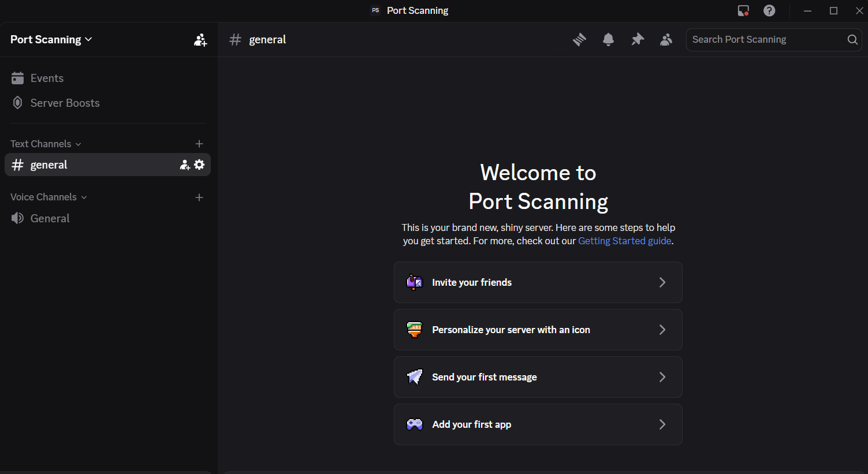Screen dimensions: 868x474
Task: Show pinned messages with the pin icon
Action: pos(638,39)
